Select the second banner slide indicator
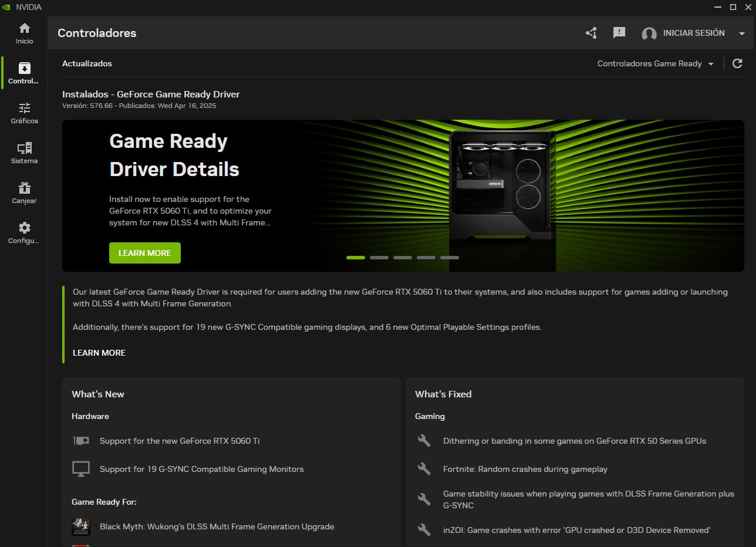Screen dimensions: 756x547 tap(379, 258)
